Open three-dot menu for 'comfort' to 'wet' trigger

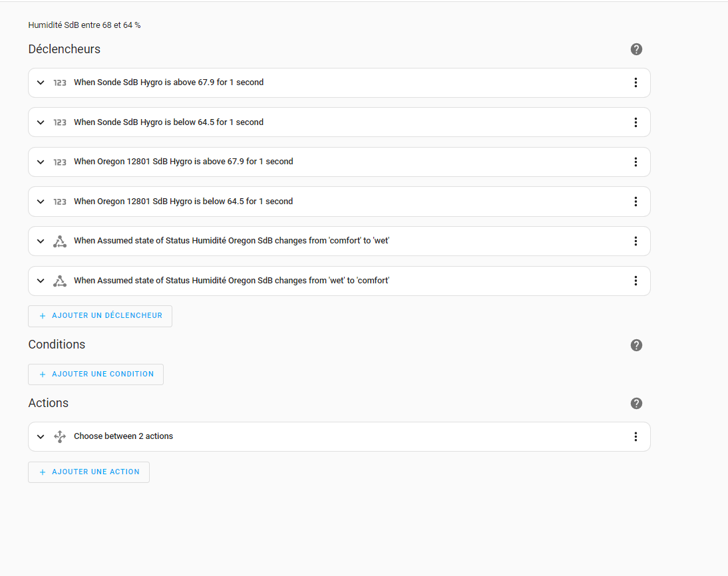point(636,241)
